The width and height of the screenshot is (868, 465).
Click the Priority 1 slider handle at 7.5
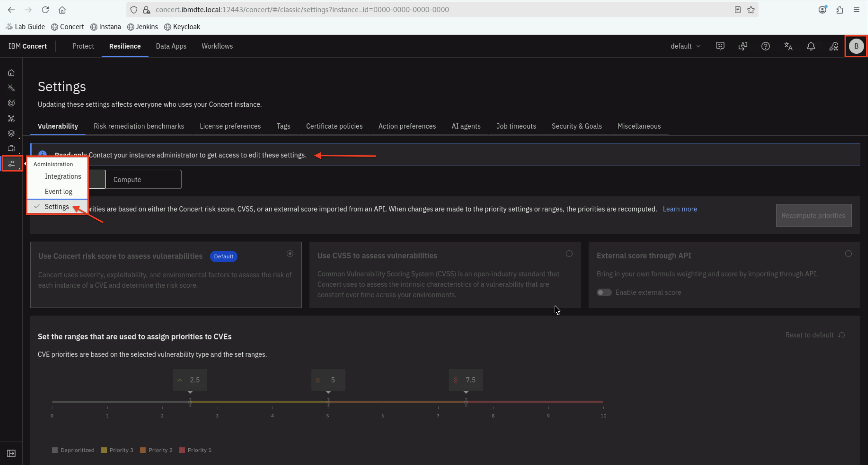click(x=466, y=402)
